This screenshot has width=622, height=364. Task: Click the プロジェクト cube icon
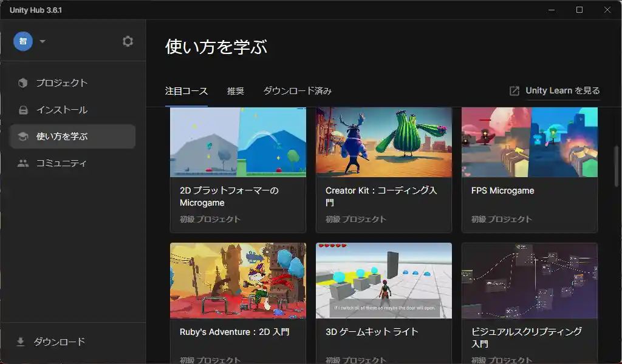(23, 83)
